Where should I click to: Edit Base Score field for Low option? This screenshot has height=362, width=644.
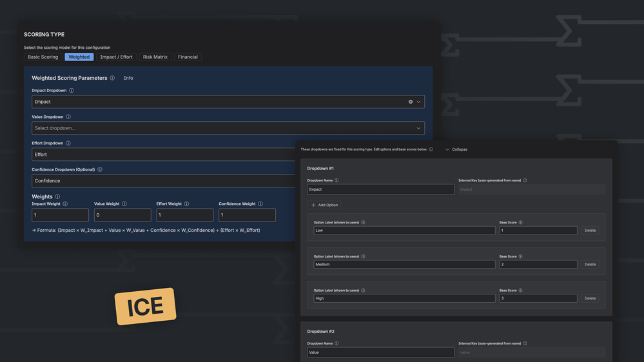click(538, 230)
